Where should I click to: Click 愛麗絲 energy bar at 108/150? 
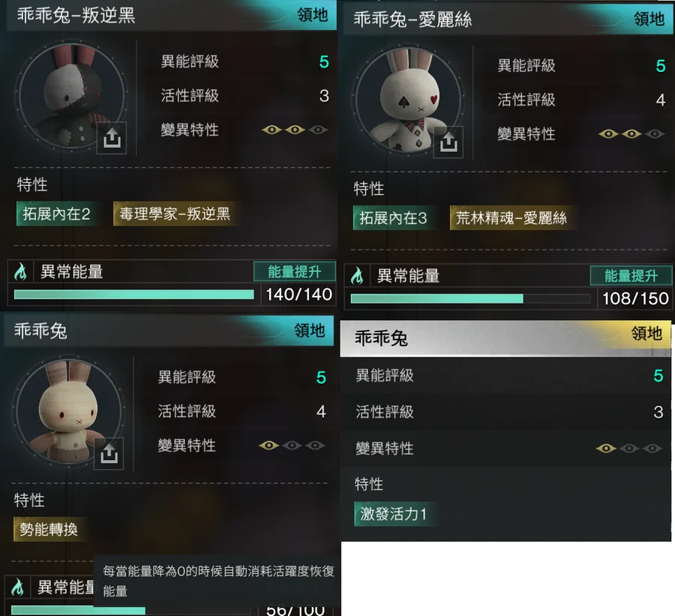tap(470, 298)
